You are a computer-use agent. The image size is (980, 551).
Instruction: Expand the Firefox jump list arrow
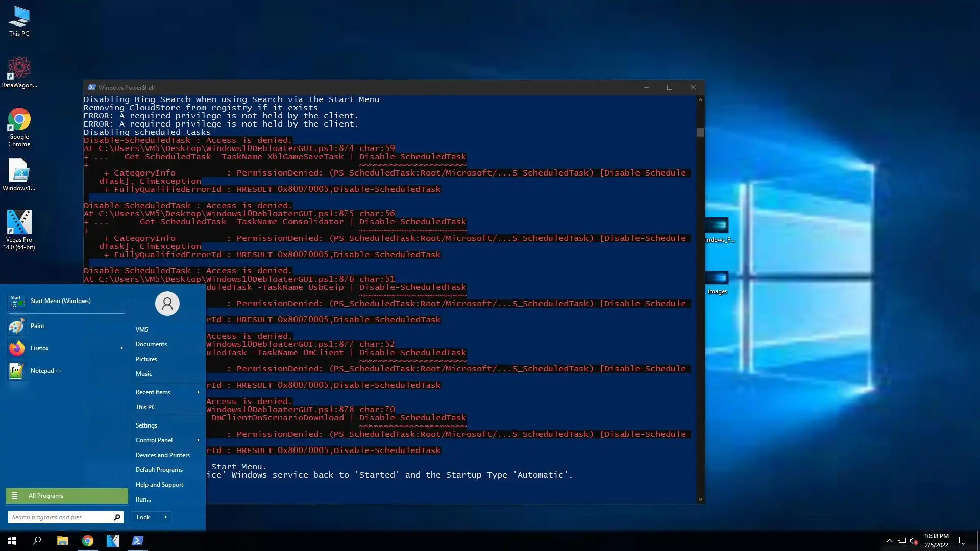[121, 348]
